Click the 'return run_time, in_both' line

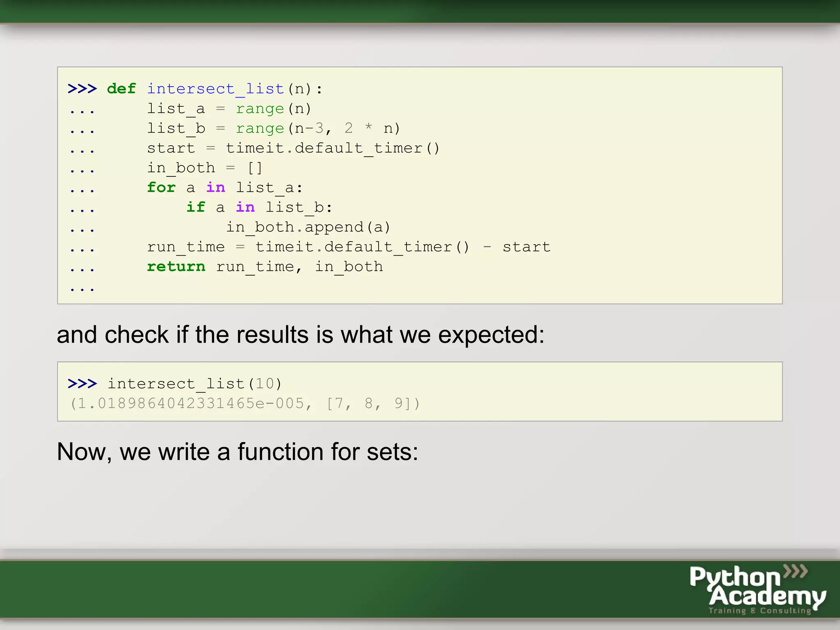tap(265, 267)
